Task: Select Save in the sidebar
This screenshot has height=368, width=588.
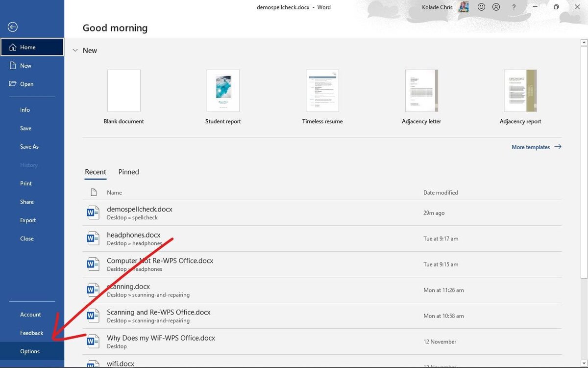Action: click(x=32, y=128)
